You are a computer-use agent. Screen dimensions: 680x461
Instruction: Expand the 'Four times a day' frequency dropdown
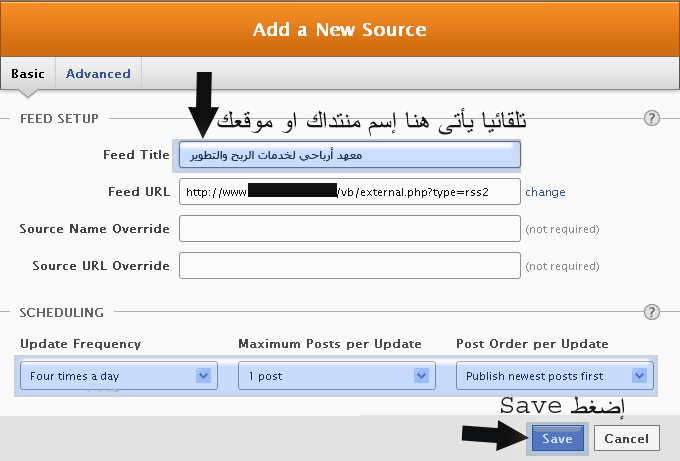(118, 376)
